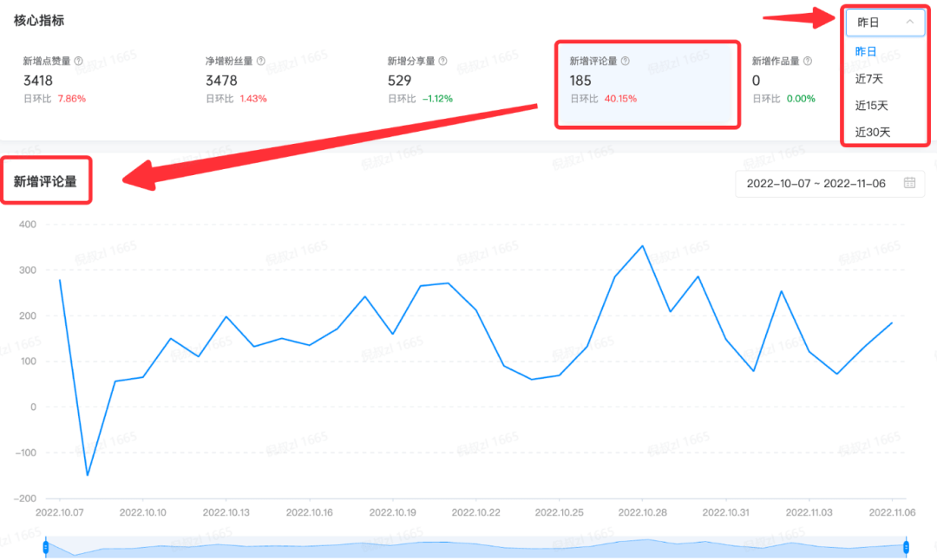Select the highlighted 新增评论量 card
Viewport: 937px width, 560px height.
click(x=646, y=84)
